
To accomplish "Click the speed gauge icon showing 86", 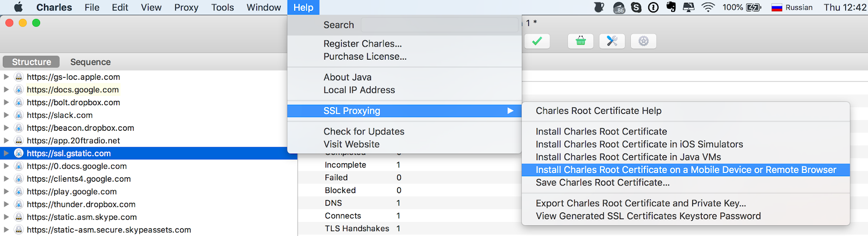I will click(619, 8).
